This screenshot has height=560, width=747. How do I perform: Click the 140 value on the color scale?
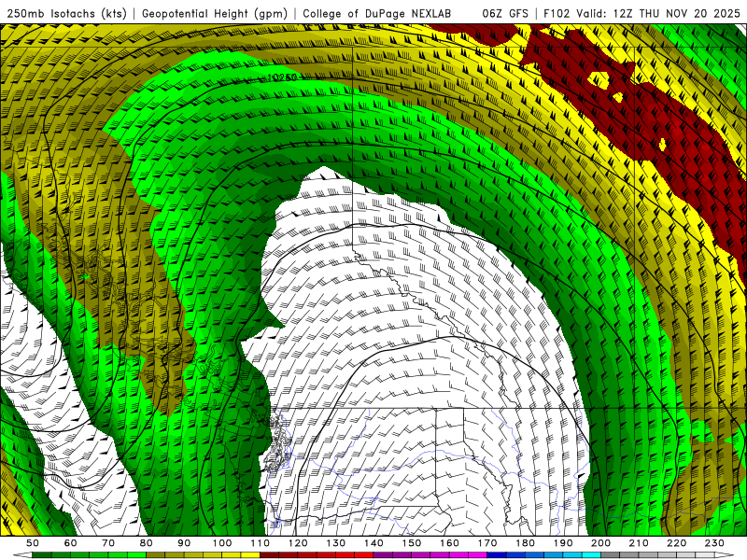[373, 543]
